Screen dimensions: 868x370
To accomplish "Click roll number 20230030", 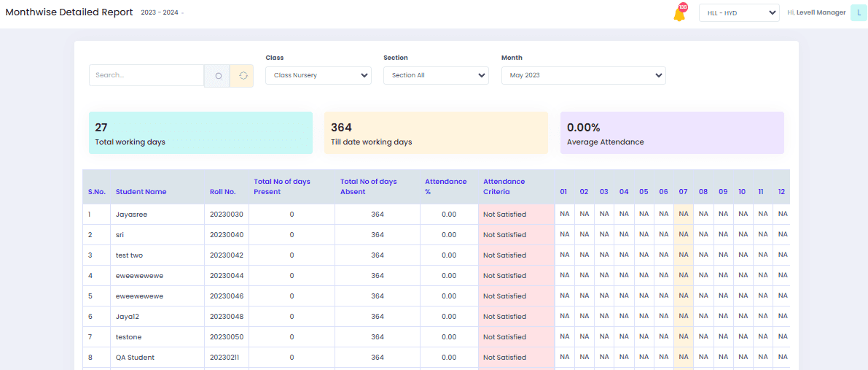I will pos(227,214).
